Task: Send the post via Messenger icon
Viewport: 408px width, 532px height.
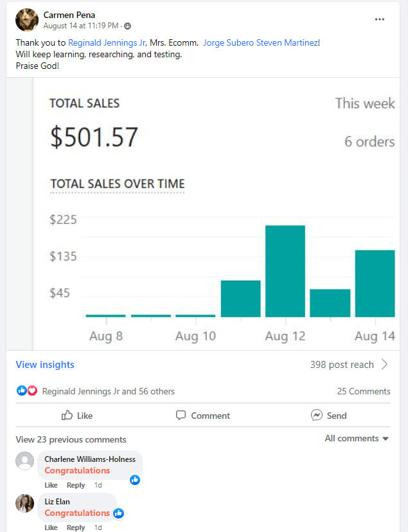Action: [x=328, y=416]
